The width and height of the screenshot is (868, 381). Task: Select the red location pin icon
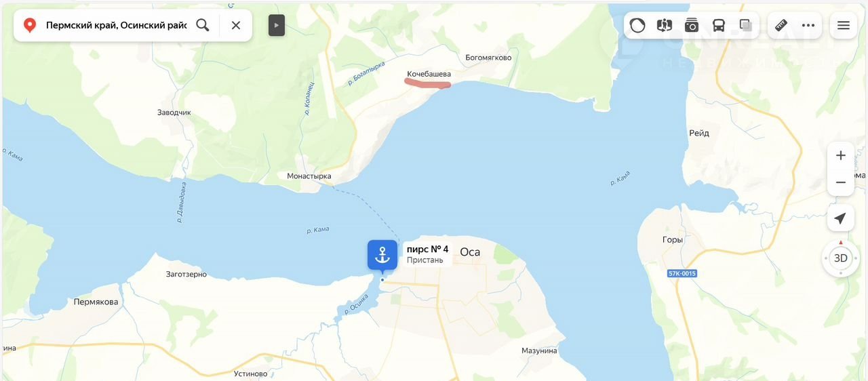(x=30, y=25)
